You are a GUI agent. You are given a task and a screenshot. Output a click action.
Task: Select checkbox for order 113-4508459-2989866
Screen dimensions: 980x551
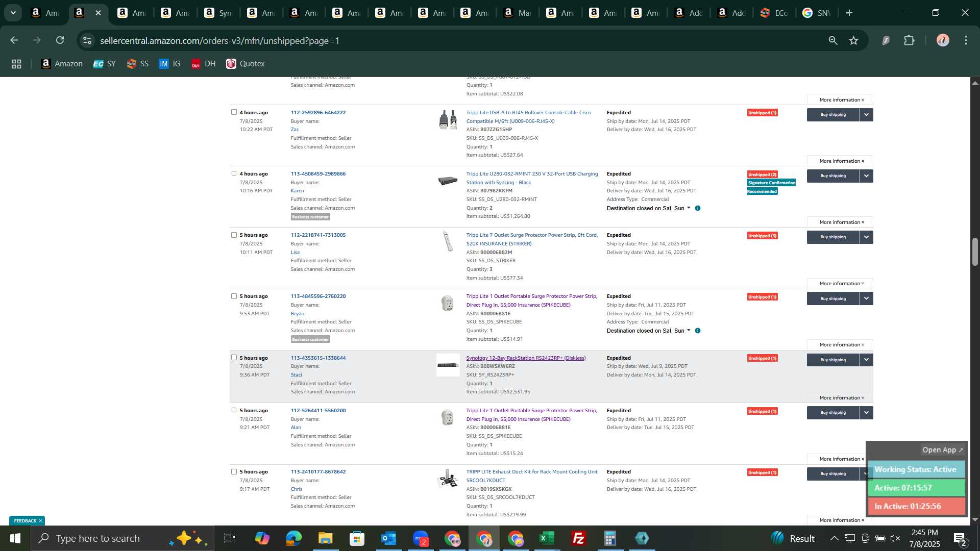point(234,173)
